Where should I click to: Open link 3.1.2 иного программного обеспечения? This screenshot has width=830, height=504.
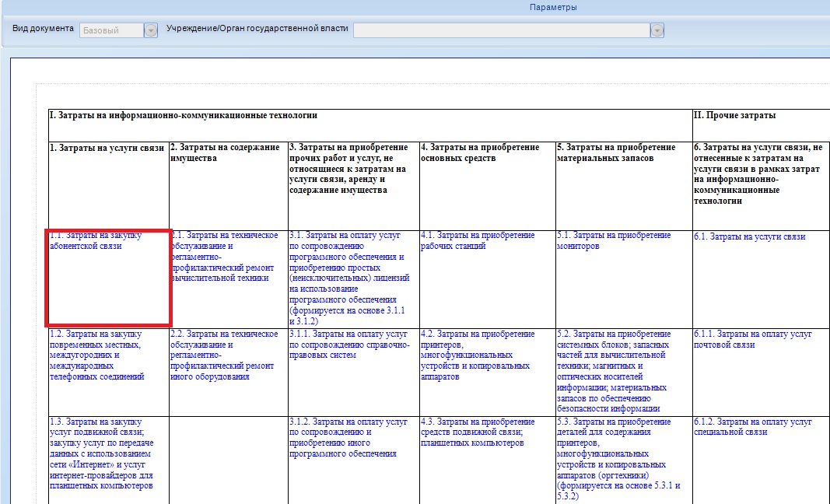348,438
